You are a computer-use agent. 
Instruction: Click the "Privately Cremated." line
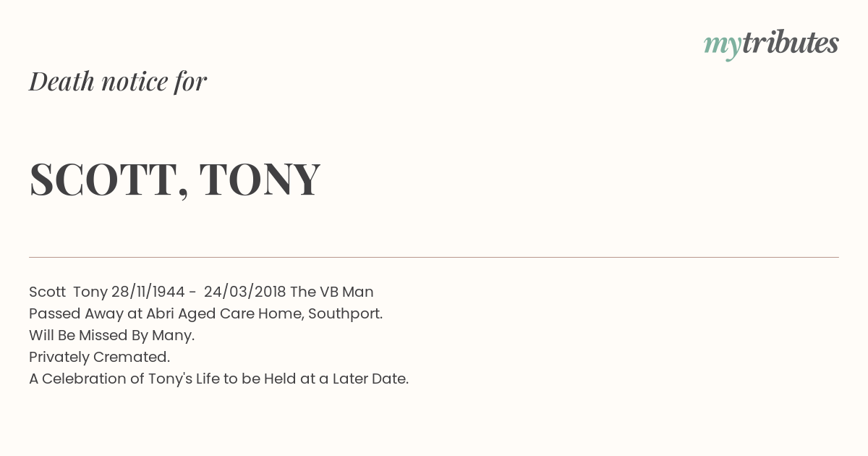[x=100, y=357]
